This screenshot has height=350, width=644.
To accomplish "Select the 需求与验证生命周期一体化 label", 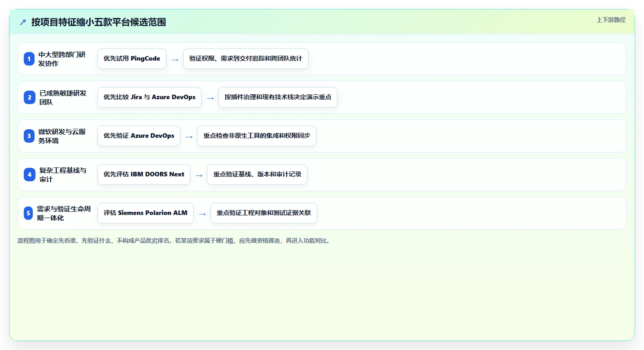I will [x=63, y=213].
